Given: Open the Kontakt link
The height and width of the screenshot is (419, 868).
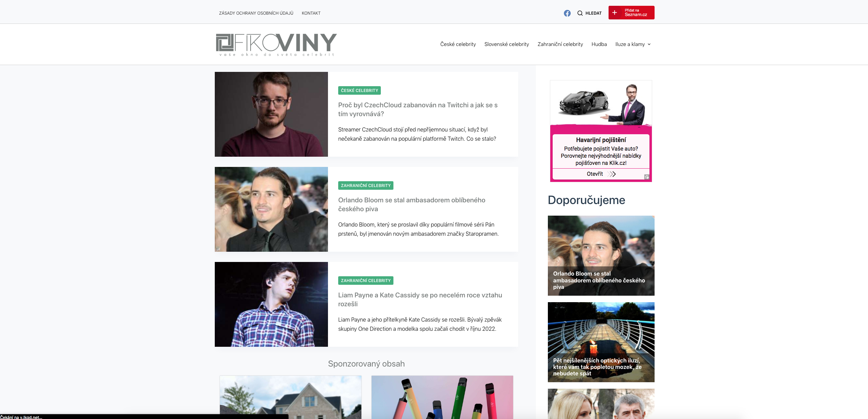Looking at the screenshot, I should click(311, 13).
